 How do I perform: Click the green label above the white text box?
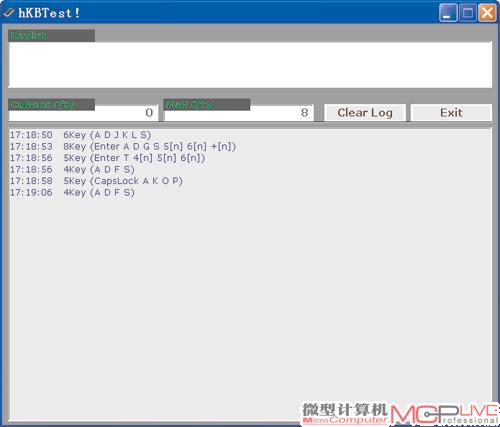click(x=51, y=35)
